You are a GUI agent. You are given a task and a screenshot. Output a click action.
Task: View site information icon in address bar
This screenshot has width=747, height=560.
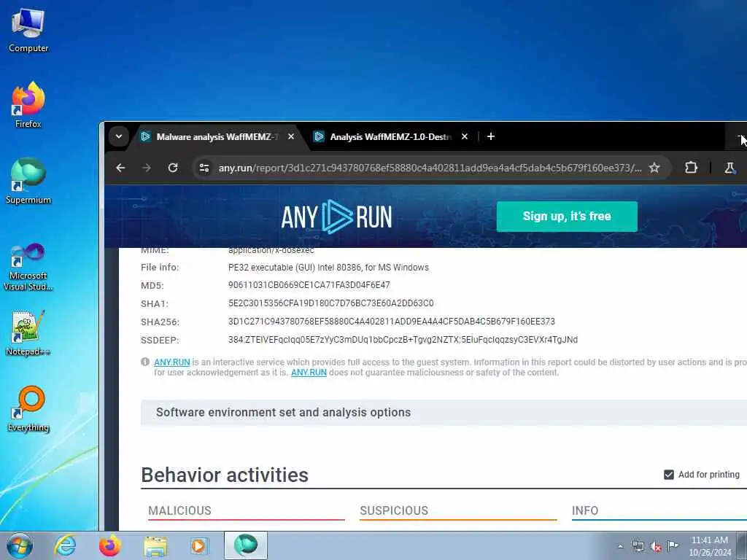(x=204, y=168)
